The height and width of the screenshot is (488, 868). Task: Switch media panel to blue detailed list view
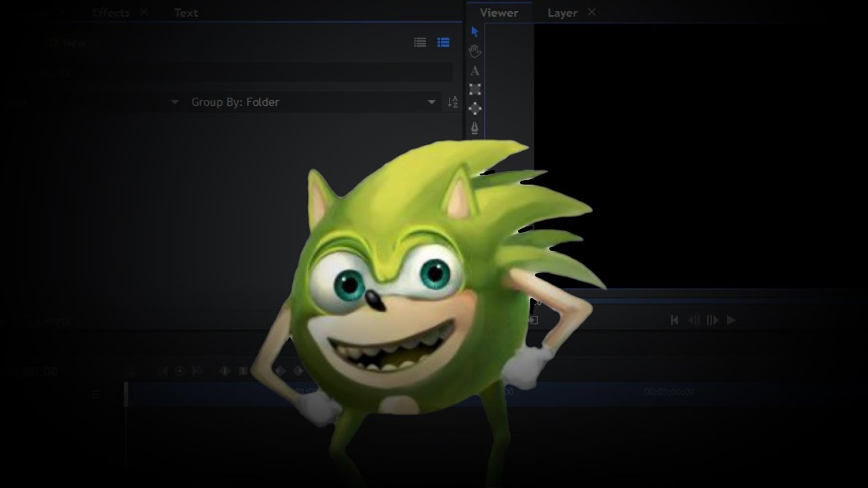point(443,43)
